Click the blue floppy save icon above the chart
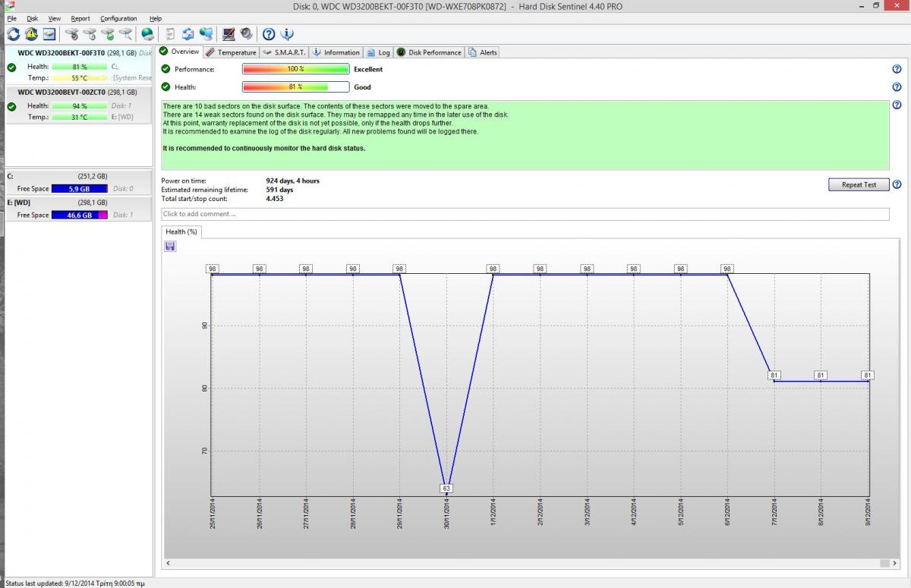 pyautogui.click(x=170, y=246)
